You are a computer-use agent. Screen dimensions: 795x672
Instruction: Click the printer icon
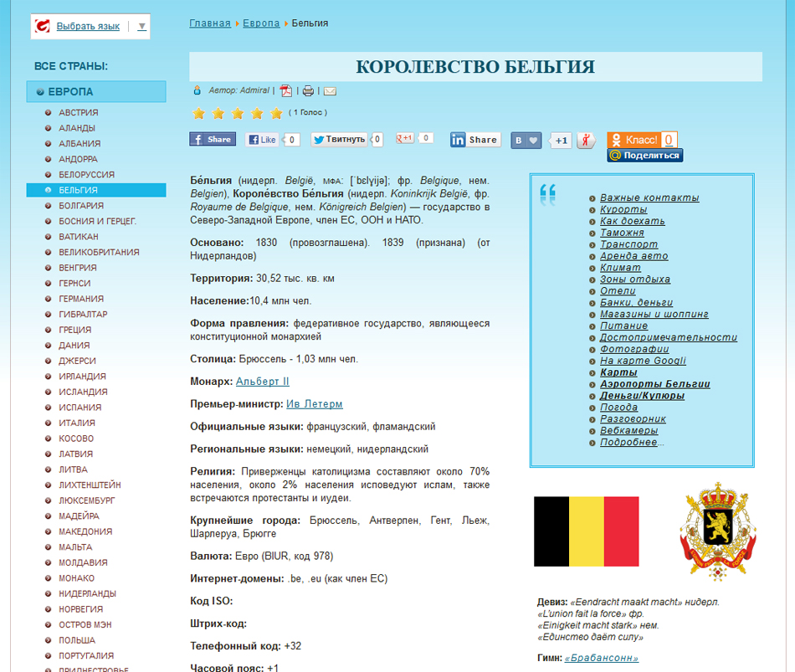308,90
